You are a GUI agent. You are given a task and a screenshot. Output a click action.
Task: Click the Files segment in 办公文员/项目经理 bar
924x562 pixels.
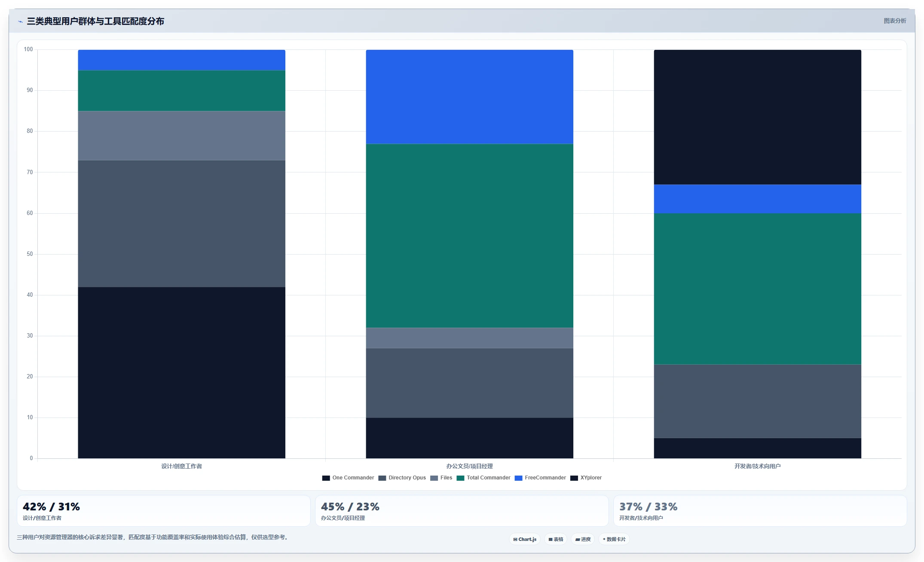pyautogui.click(x=469, y=338)
